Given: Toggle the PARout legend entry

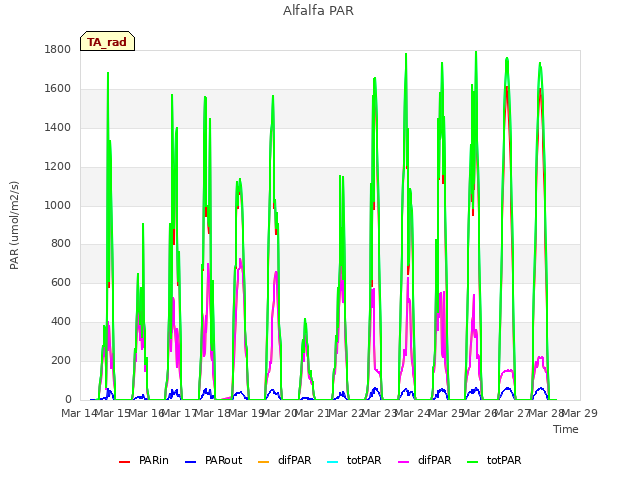Looking at the screenshot, I should pyautogui.click(x=213, y=460).
